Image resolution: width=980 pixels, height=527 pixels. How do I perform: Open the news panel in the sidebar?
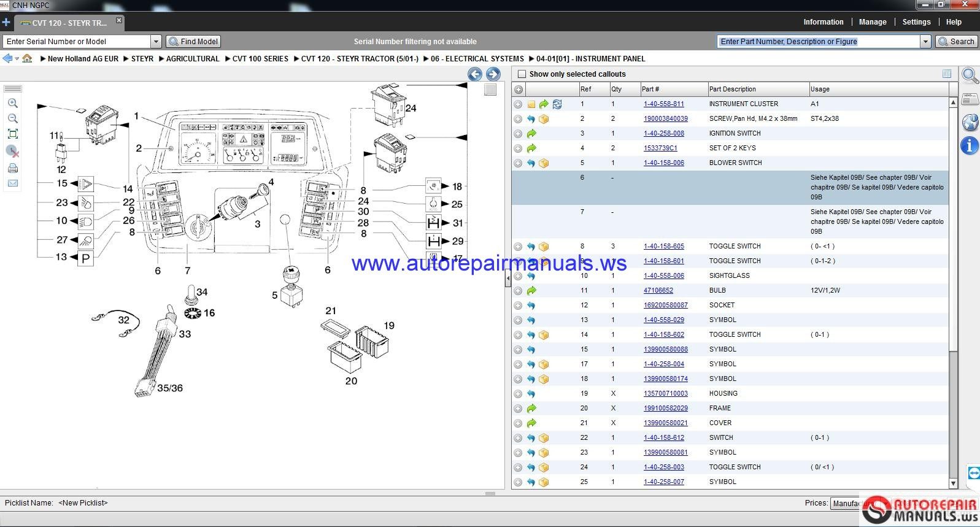tap(970, 99)
